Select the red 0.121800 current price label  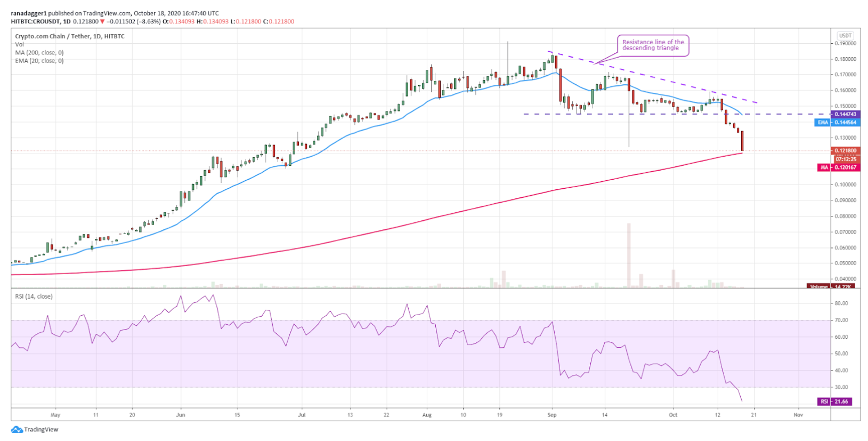coord(845,151)
